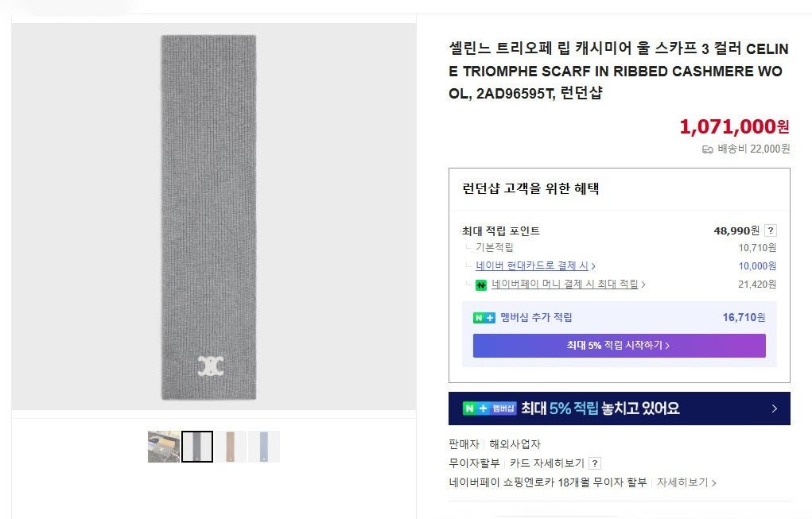Image resolution: width=812 pixels, height=519 pixels.
Task: Click the 최대 5% 적립 시작하기 button
Action: coord(619,345)
